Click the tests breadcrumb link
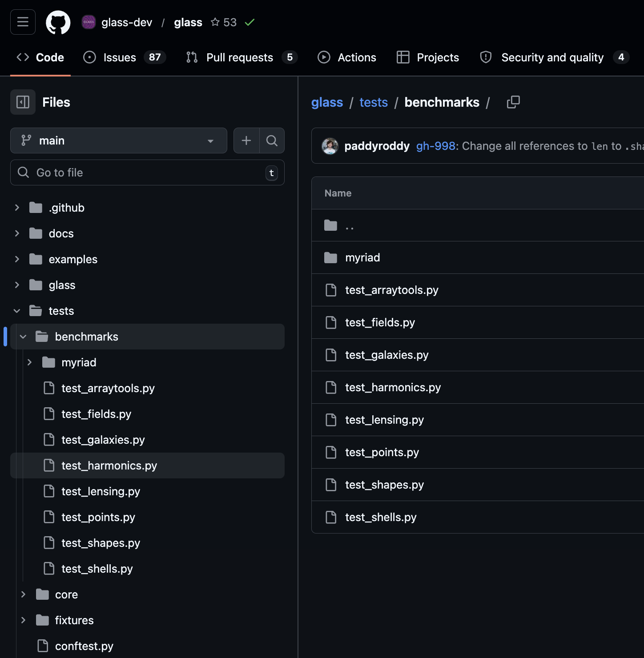The image size is (644, 658). point(374,102)
